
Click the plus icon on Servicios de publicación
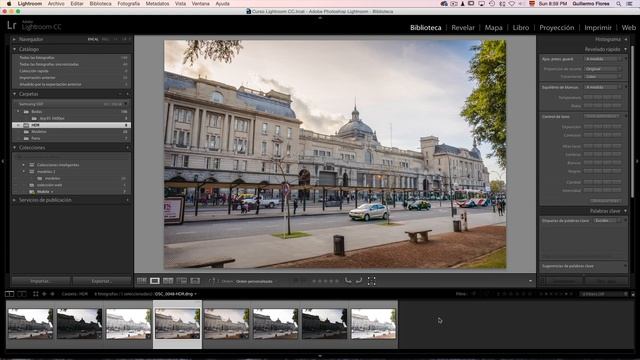[127, 200]
